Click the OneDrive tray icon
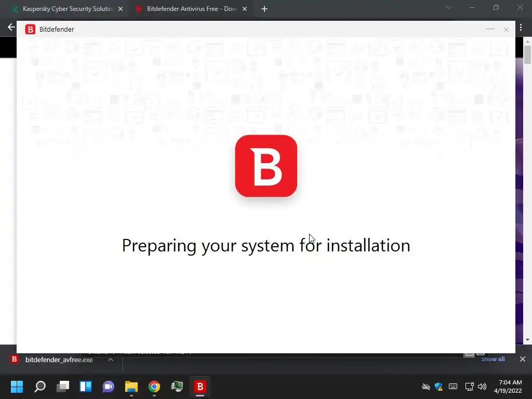532x399 pixels. [426, 387]
